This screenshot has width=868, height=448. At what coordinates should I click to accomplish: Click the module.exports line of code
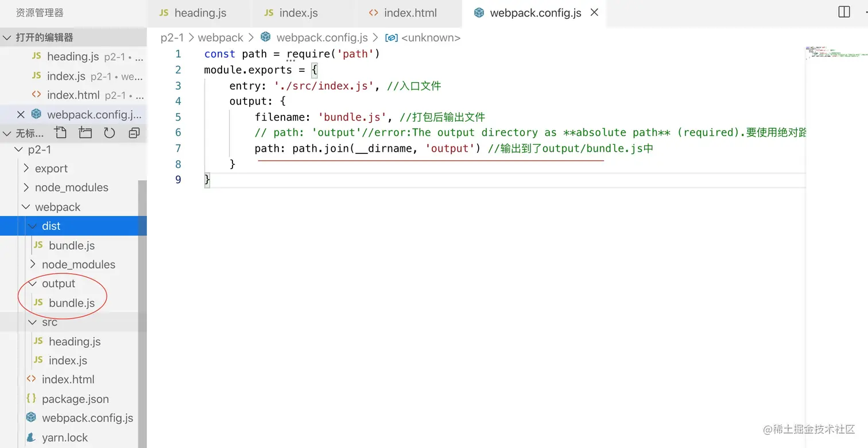click(x=261, y=69)
